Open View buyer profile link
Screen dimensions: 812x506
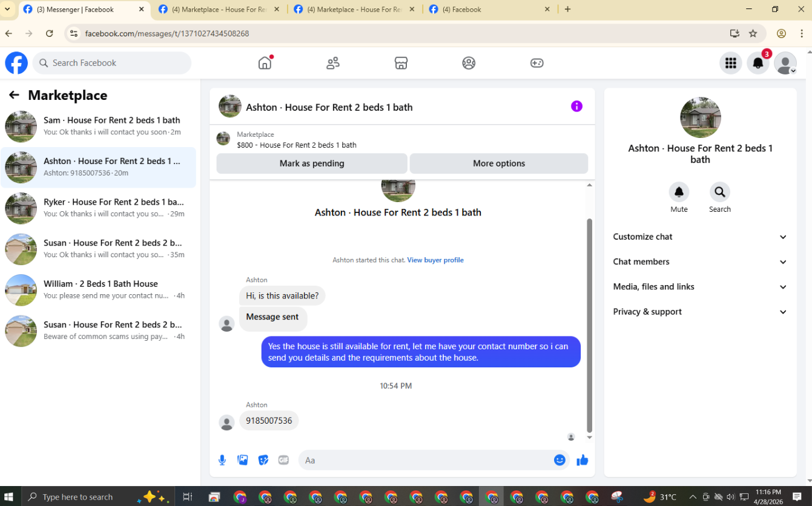[x=435, y=260]
